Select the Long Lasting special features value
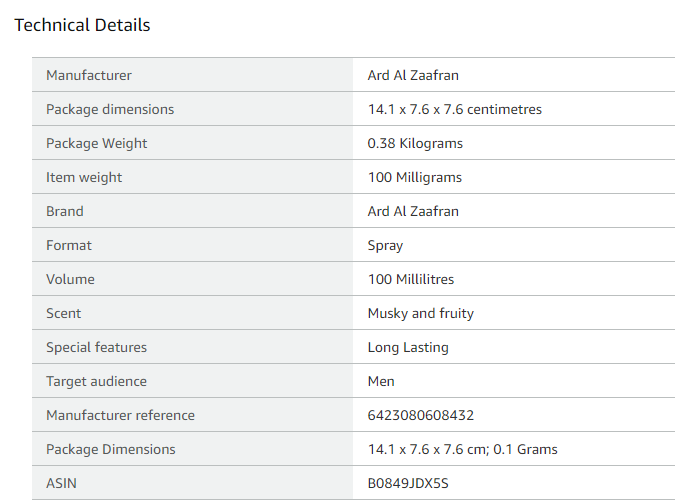The image size is (689, 504). tap(408, 347)
